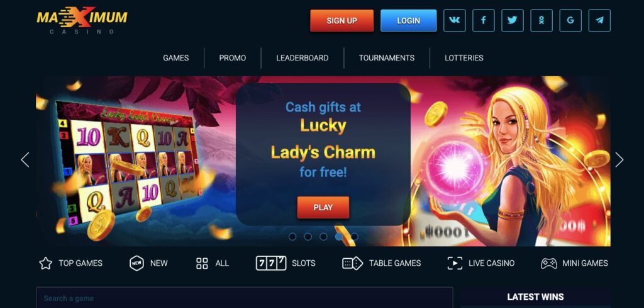Click the Odnoklassniki social icon
The width and height of the screenshot is (644, 308).
coord(541,21)
